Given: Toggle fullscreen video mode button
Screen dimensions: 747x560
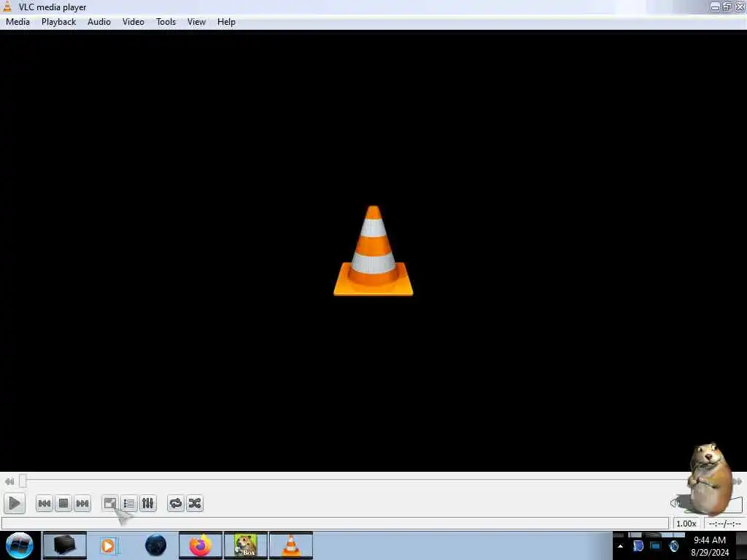Looking at the screenshot, I should pos(110,503).
